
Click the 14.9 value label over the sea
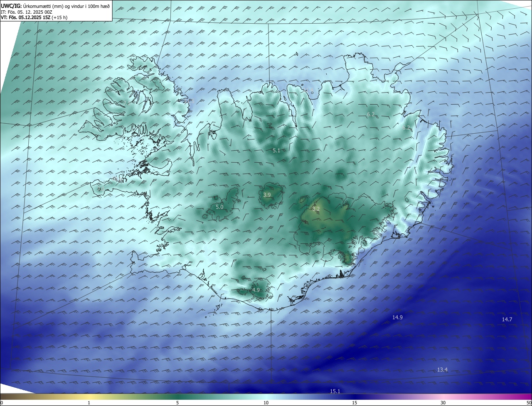(x=397, y=318)
